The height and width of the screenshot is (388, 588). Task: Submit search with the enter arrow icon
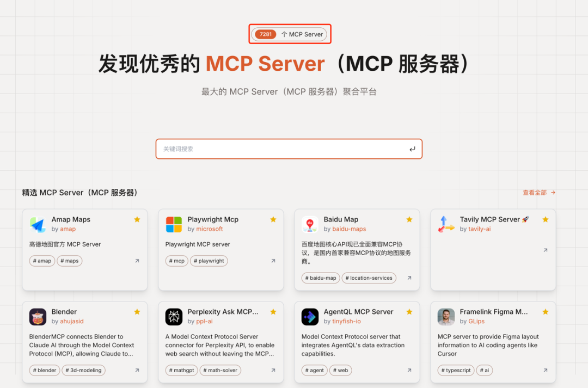(x=413, y=149)
